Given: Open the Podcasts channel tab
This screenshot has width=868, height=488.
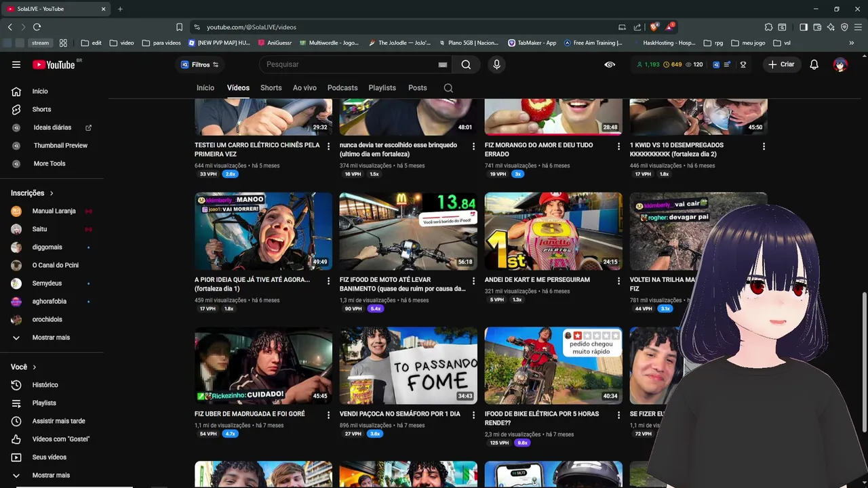Looking at the screenshot, I should [x=342, y=88].
